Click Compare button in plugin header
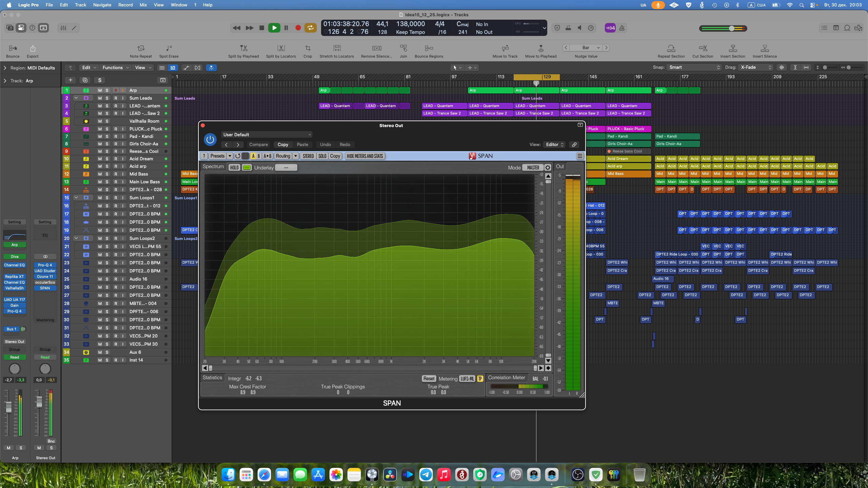The height and width of the screenshot is (488, 868). 258,144
